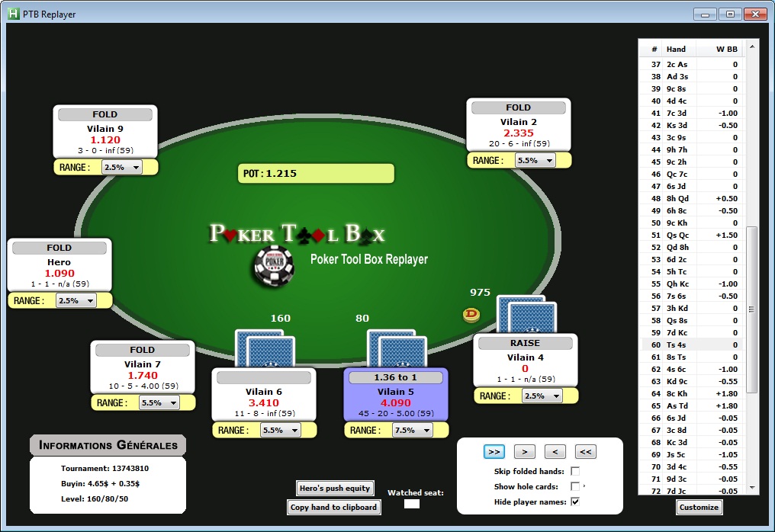
Task: Expand Hero's Range dropdown
Action: coord(76,301)
